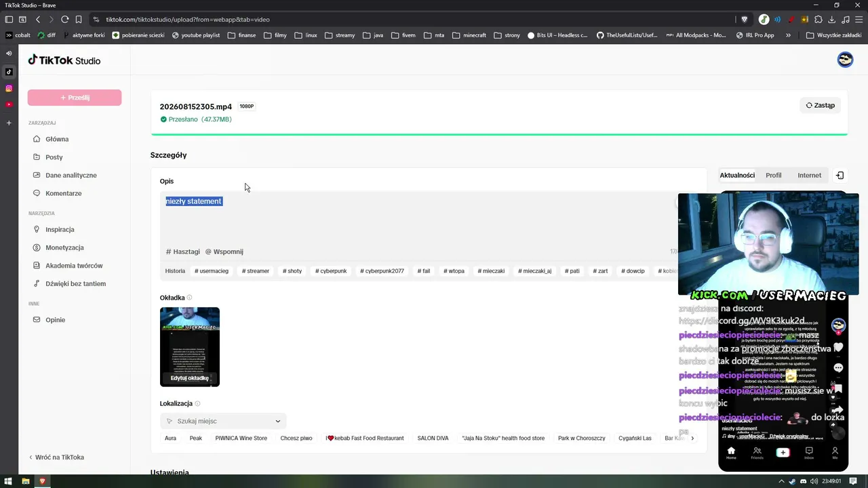The width and height of the screenshot is (868, 488).
Task: Click the exit preview icon beside Internet tab
Action: tap(840, 176)
